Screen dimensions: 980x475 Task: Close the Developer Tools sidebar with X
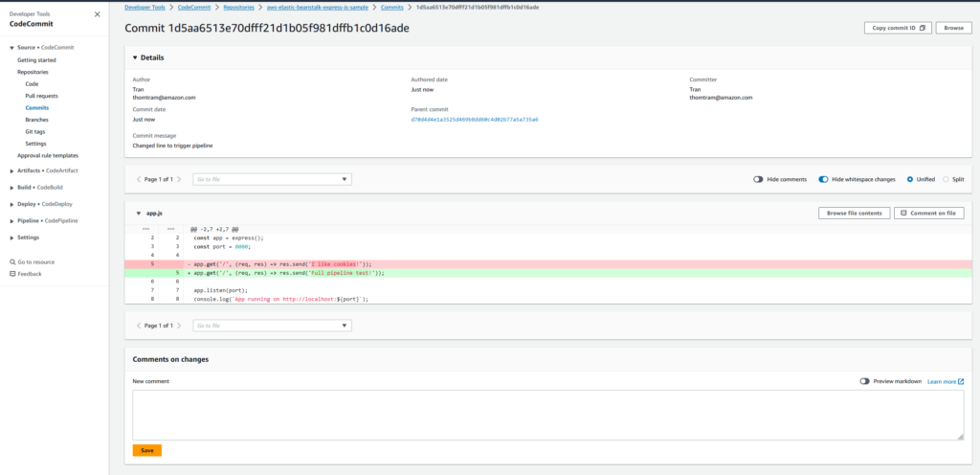[96, 14]
